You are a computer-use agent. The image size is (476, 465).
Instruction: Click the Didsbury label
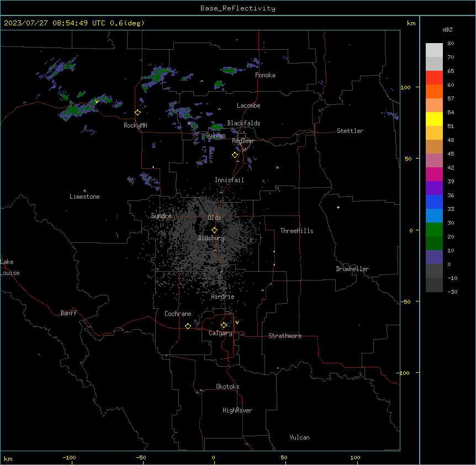[211, 238]
